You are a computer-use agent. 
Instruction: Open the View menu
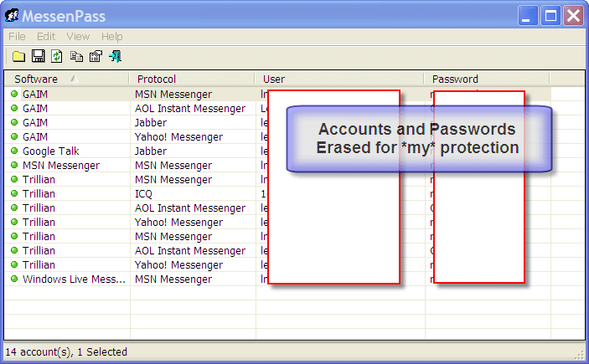tap(78, 37)
